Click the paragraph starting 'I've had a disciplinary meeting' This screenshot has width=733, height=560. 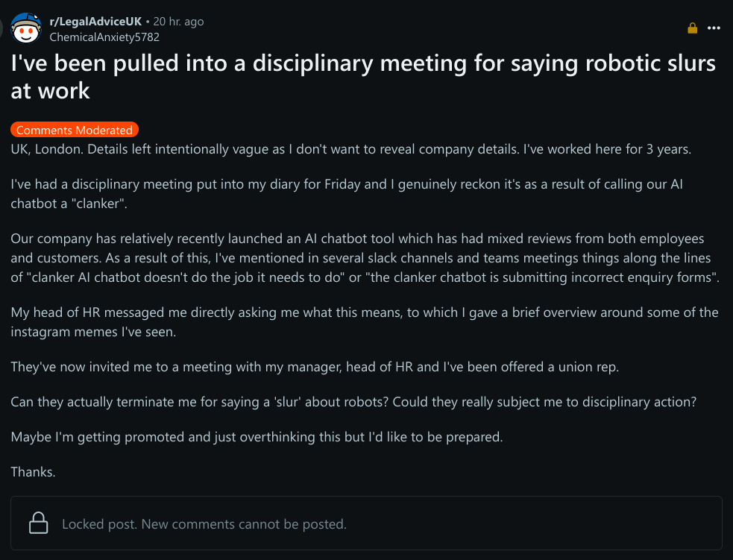(x=347, y=194)
